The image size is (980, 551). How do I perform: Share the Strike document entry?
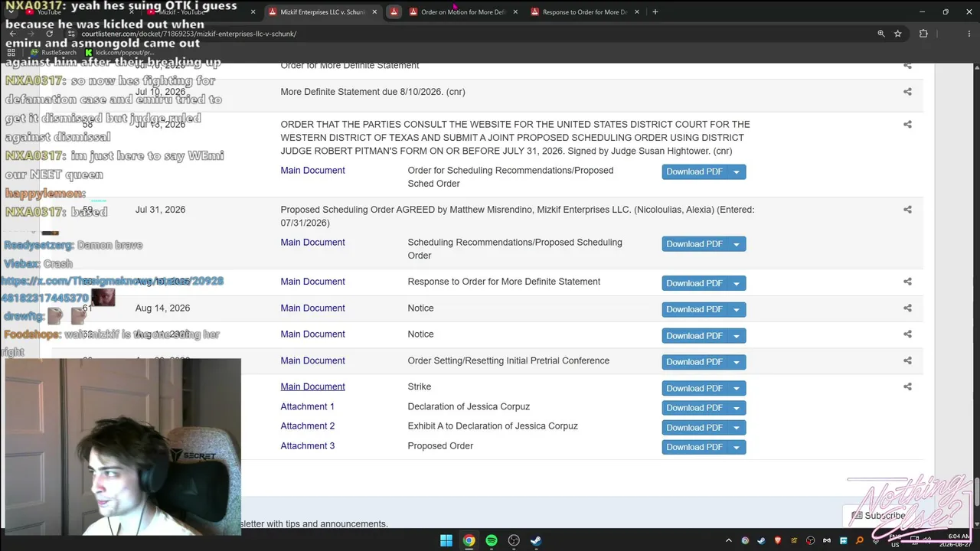907,387
